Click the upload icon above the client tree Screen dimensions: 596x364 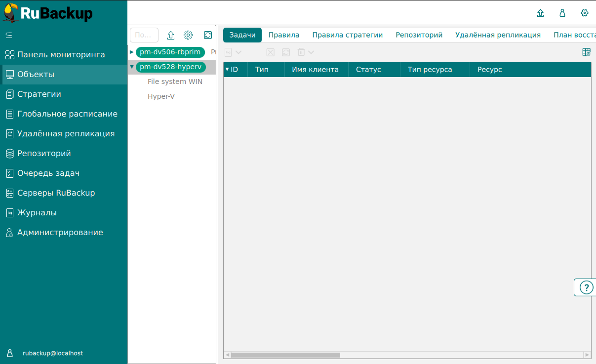coord(171,35)
